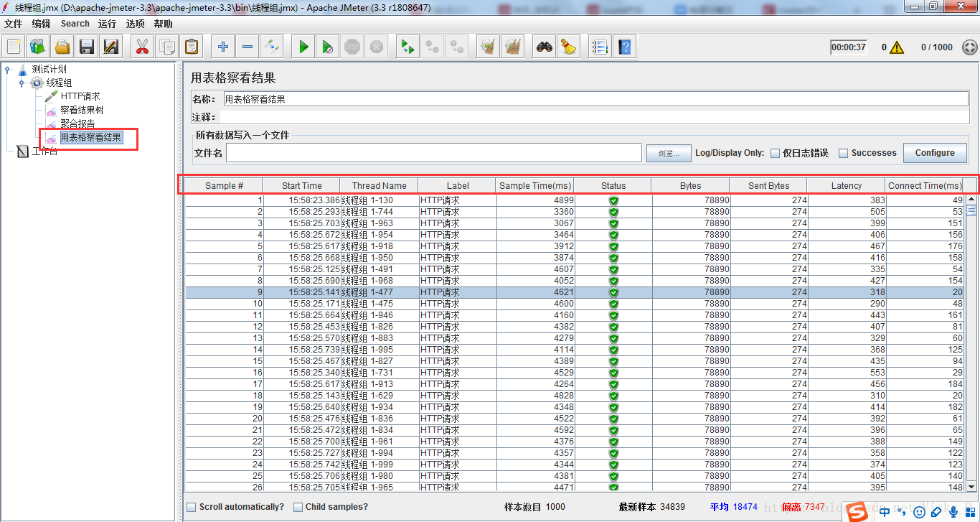Collapse the 测试计划 tree node handle

(8, 70)
